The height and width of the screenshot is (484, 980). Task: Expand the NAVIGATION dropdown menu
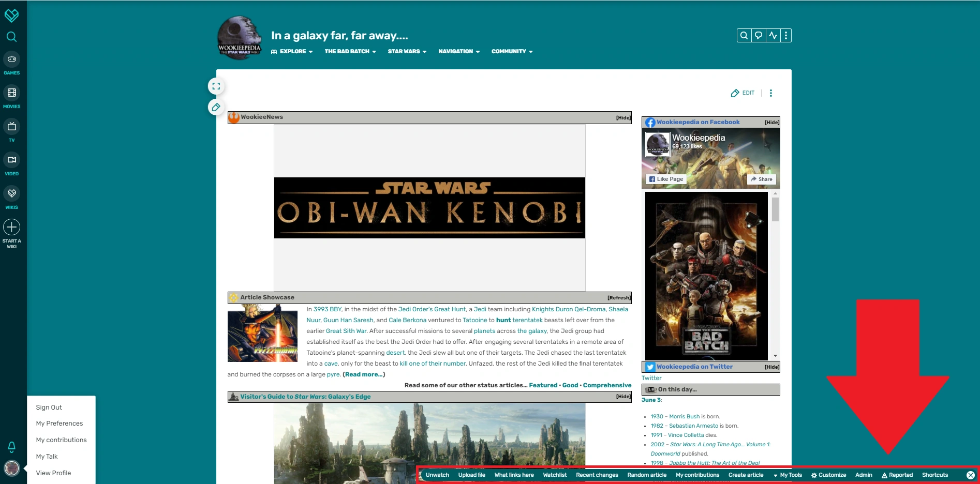pyautogui.click(x=459, y=52)
